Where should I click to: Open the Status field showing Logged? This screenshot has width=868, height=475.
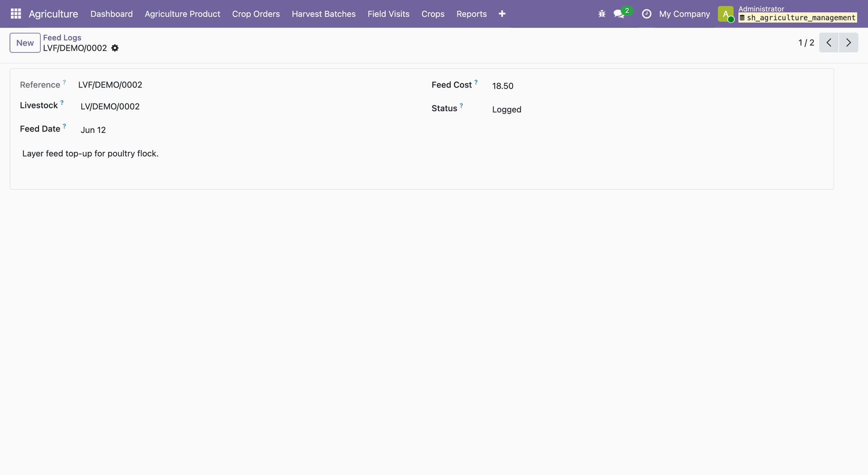658,109
